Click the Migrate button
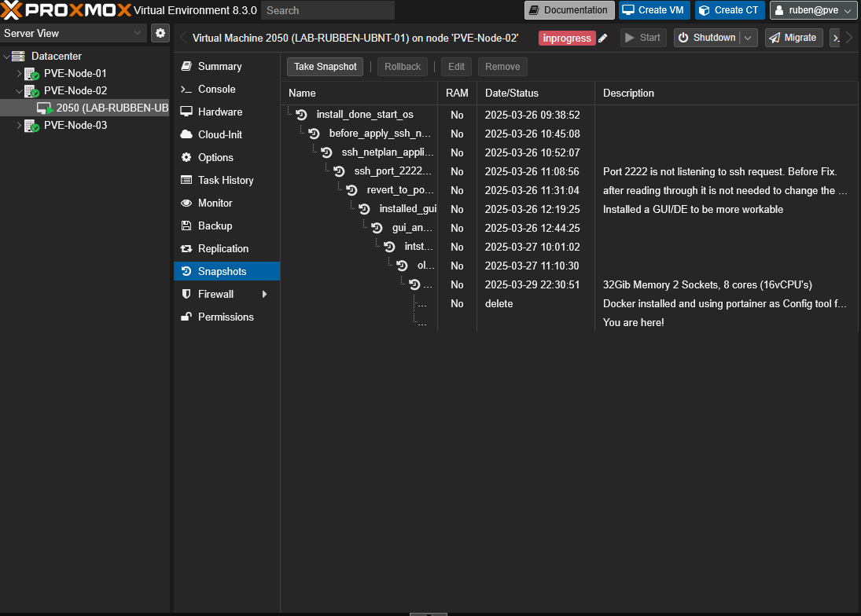Image resolution: width=861 pixels, height=616 pixels. tap(793, 38)
